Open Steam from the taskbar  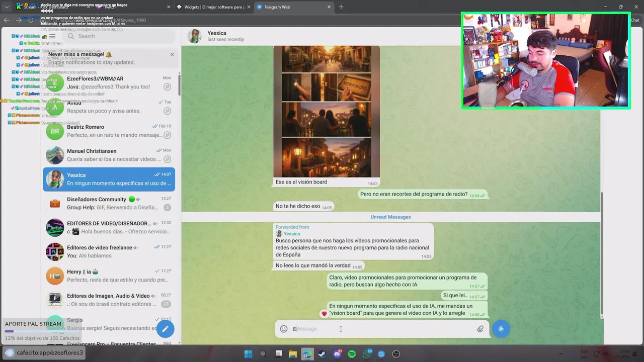322,354
